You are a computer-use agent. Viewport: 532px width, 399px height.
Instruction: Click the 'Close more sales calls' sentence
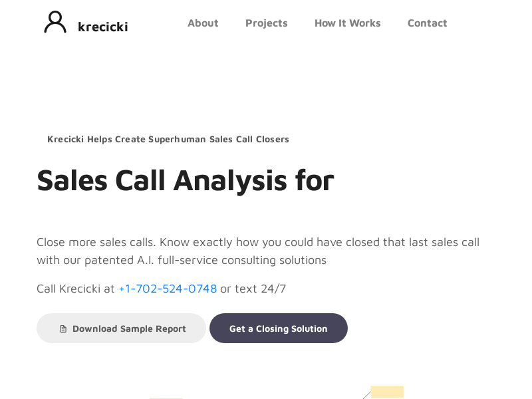click(96, 242)
